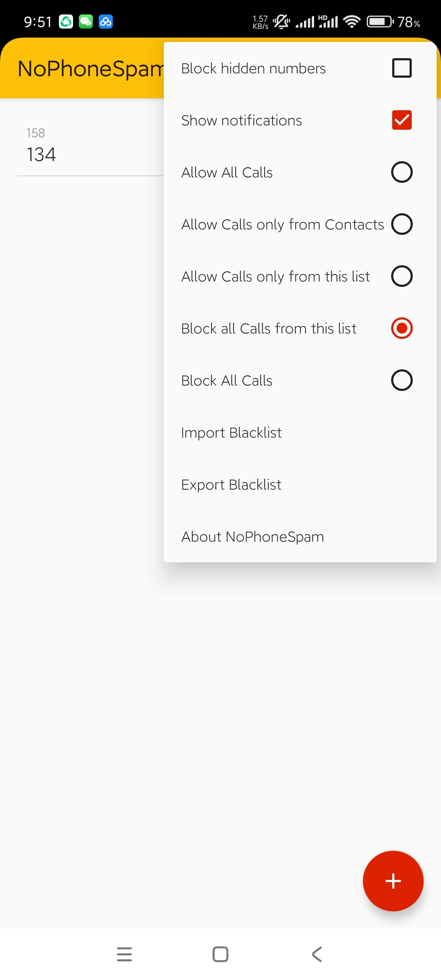441x980 pixels.
Task: Disable the Show notifications checkbox
Action: coord(402,120)
